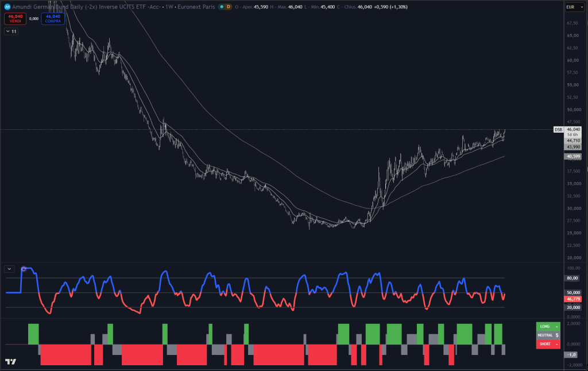
Task: Click the 45,590 open price value
Action: (x=261, y=7)
